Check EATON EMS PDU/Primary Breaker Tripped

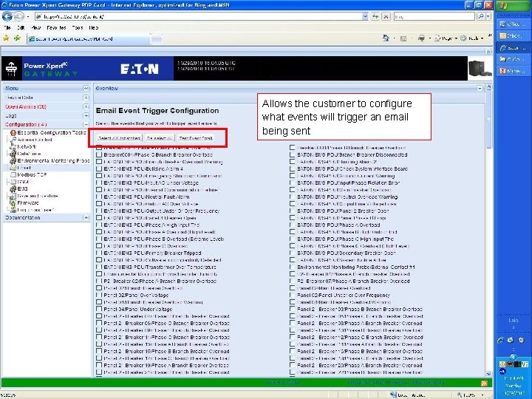click(99, 253)
